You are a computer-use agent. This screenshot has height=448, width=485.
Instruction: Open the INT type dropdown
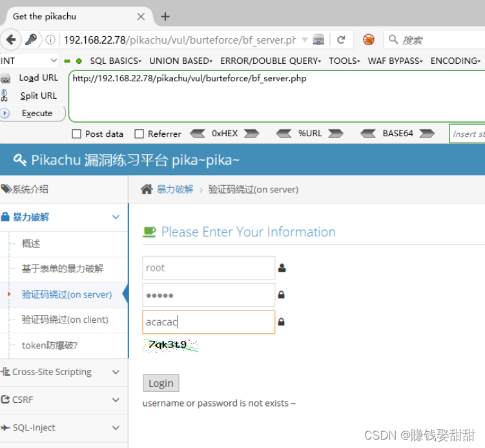coord(29,61)
